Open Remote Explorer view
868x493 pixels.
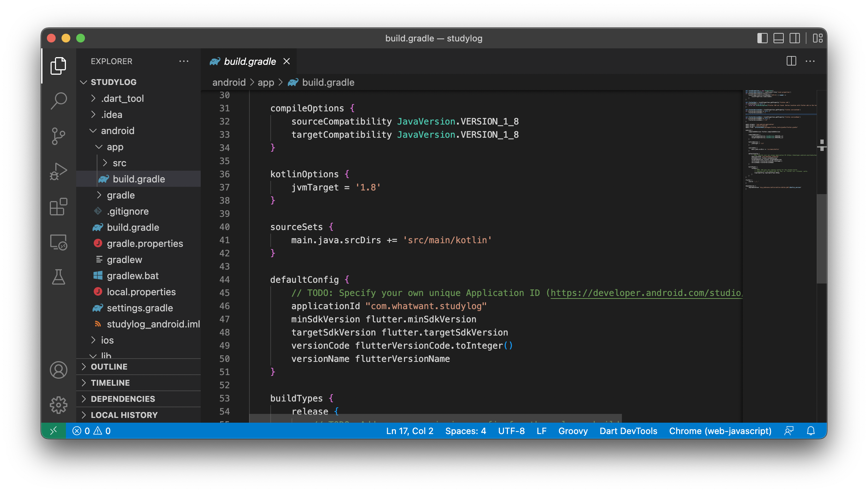point(59,242)
